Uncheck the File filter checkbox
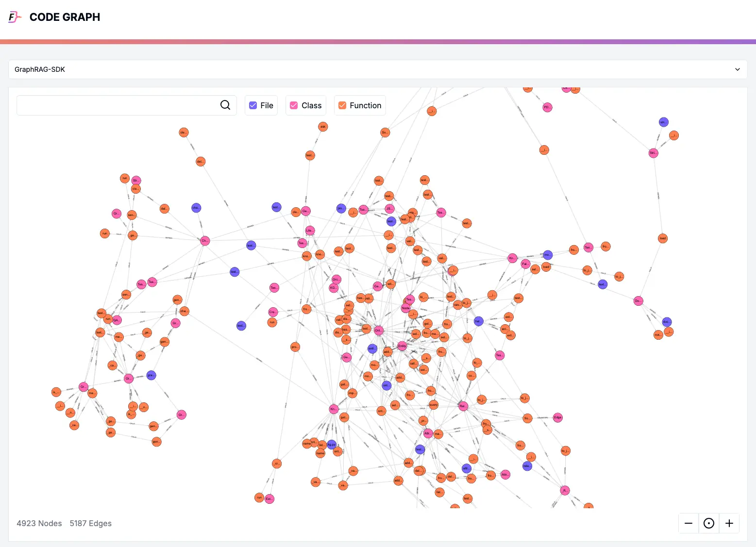 coord(253,105)
